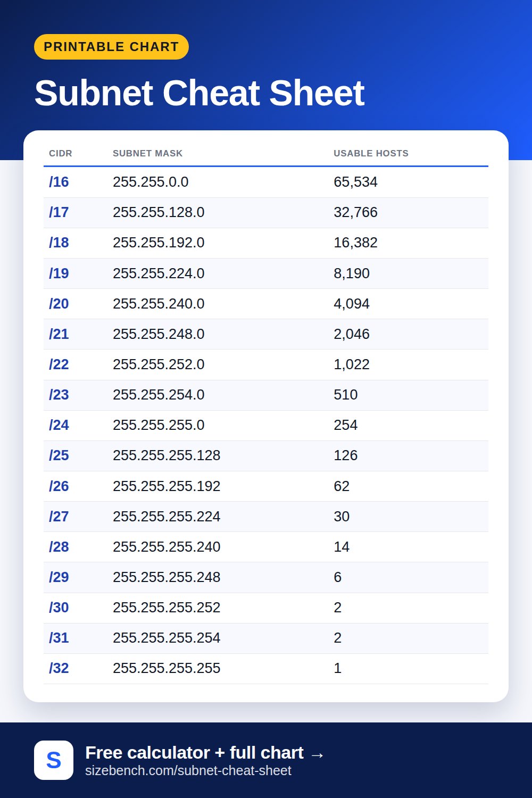
Task: Click subnet mask 255.255.255.252
Action: point(167,608)
